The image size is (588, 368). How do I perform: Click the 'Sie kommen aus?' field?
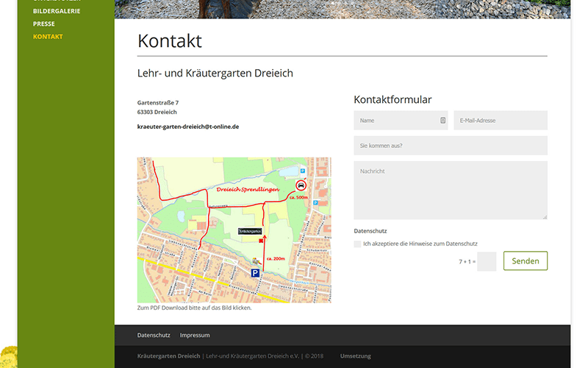(x=451, y=146)
